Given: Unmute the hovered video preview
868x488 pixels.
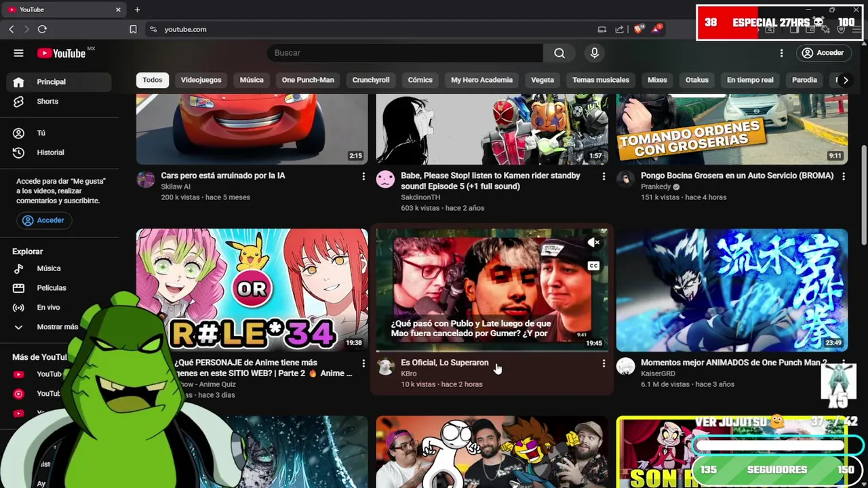Looking at the screenshot, I should point(593,243).
